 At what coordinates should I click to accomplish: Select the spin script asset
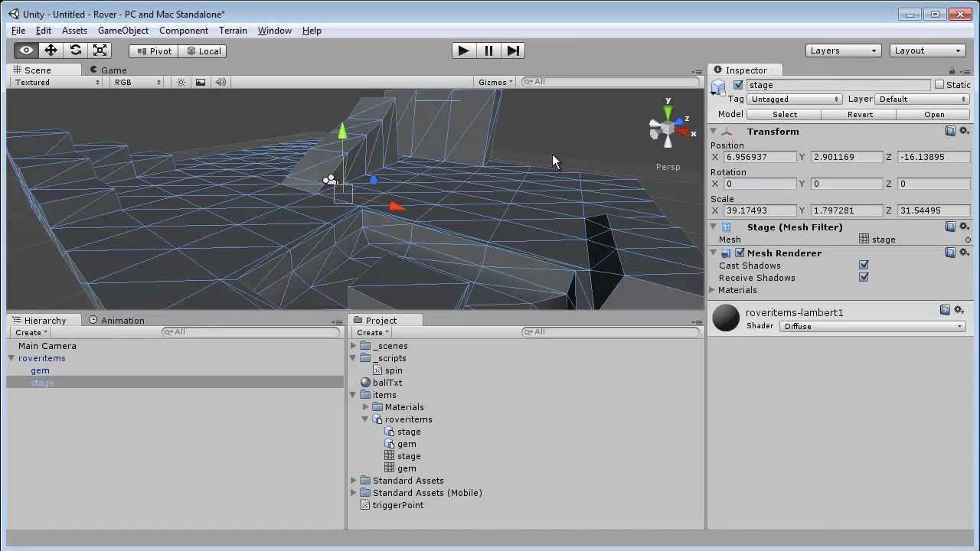[394, 370]
